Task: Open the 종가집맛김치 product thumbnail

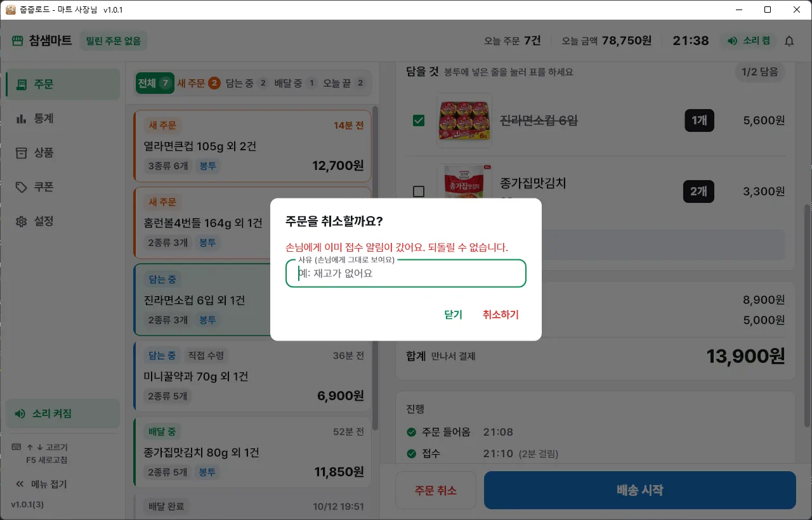Action: [464, 183]
